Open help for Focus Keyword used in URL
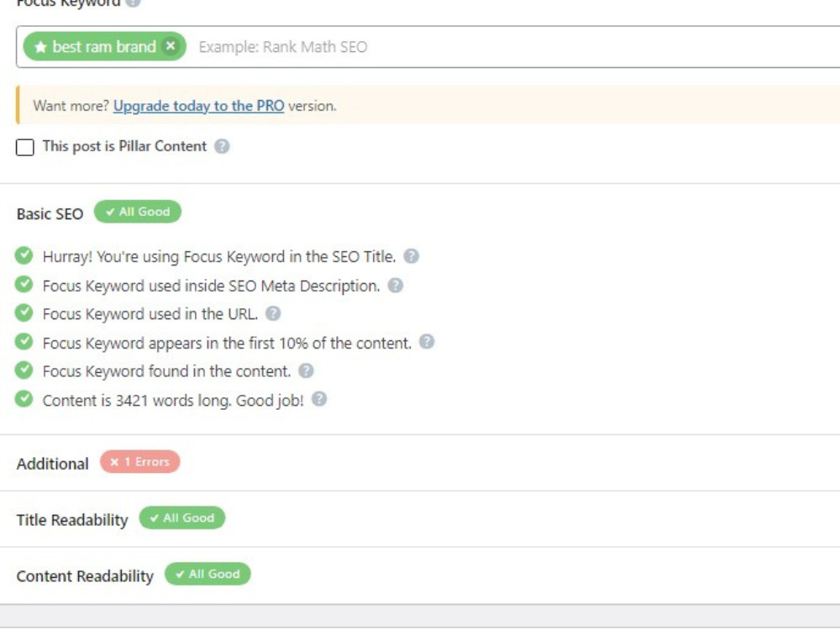Image resolution: width=840 pixels, height=630 pixels. tap(273, 313)
